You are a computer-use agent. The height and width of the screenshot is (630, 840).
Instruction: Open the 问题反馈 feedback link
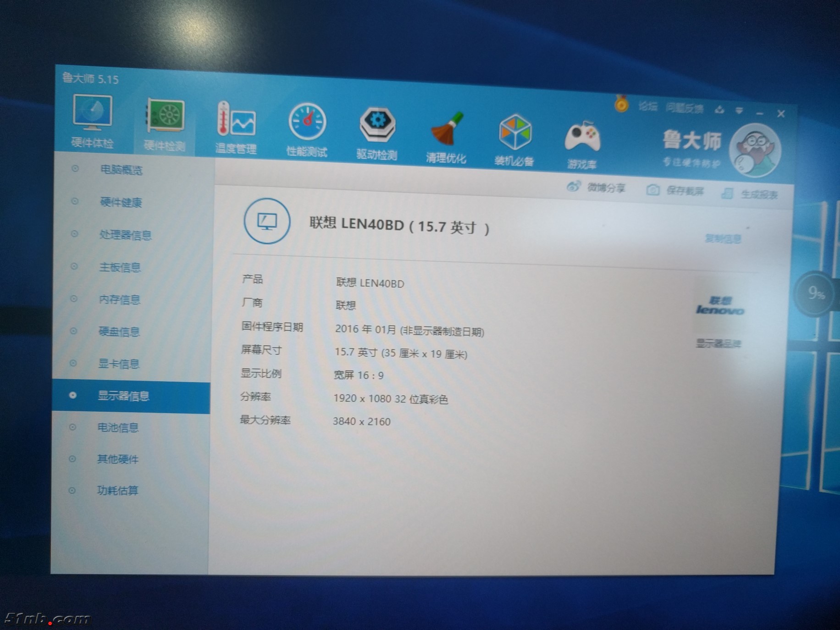pos(684,108)
